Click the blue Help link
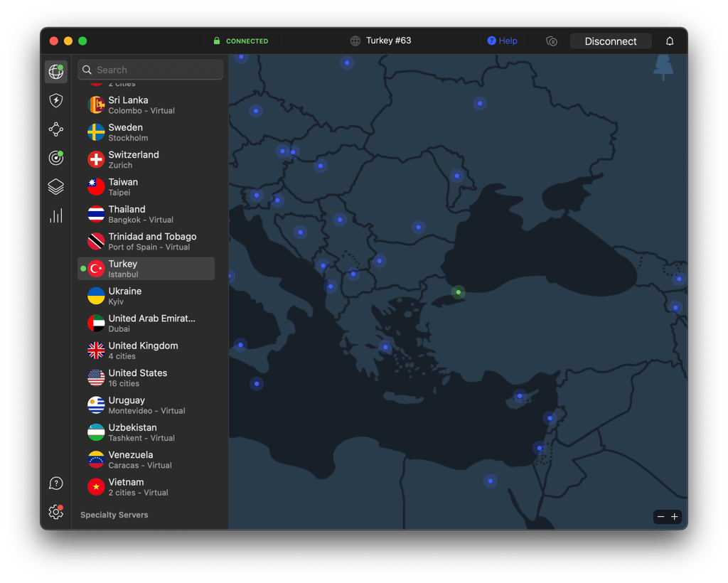Image resolution: width=728 pixels, height=583 pixels. (503, 41)
